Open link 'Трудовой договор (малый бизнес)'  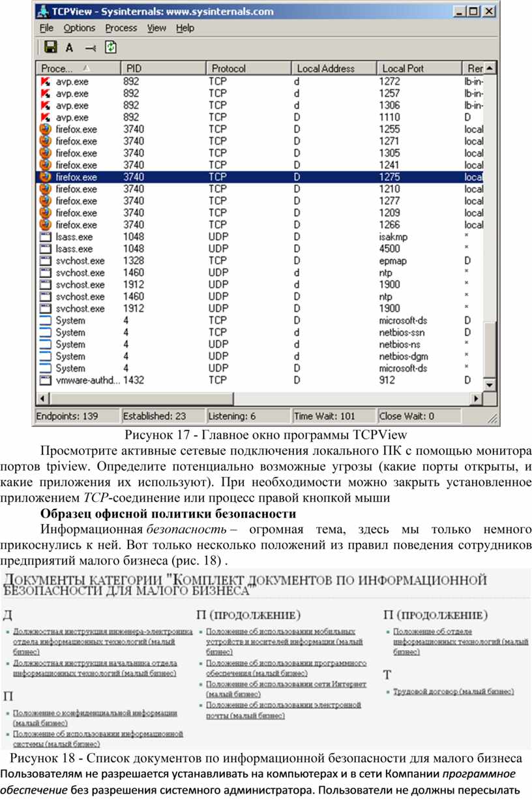[x=454, y=691]
